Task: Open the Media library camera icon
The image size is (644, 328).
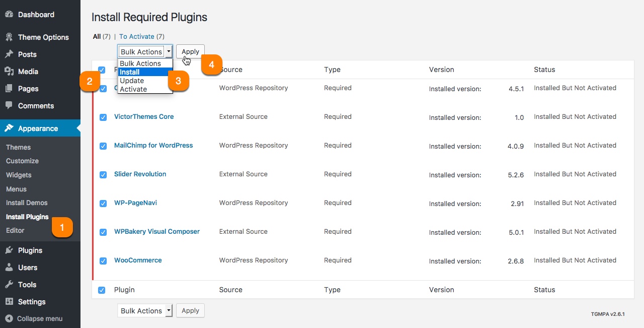Action: (x=11, y=71)
